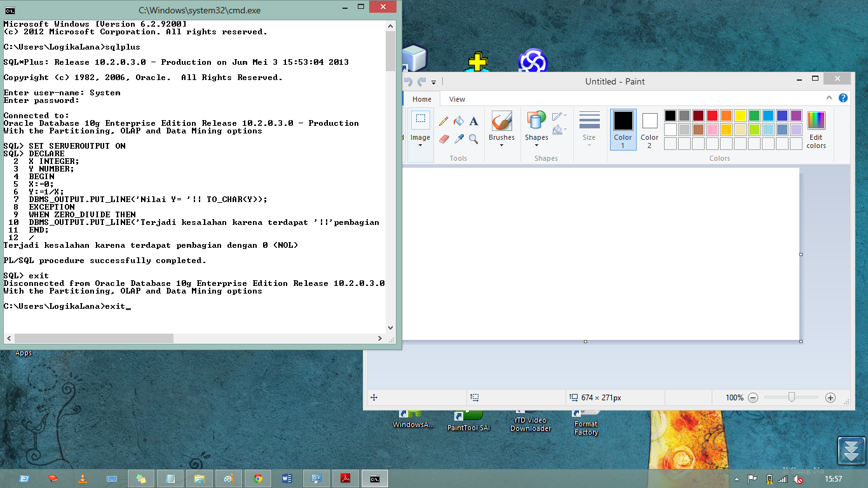Pick the yellow color swatch
Image resolution: width=868 pixels, height=488 pixels.
click(740, 116)
